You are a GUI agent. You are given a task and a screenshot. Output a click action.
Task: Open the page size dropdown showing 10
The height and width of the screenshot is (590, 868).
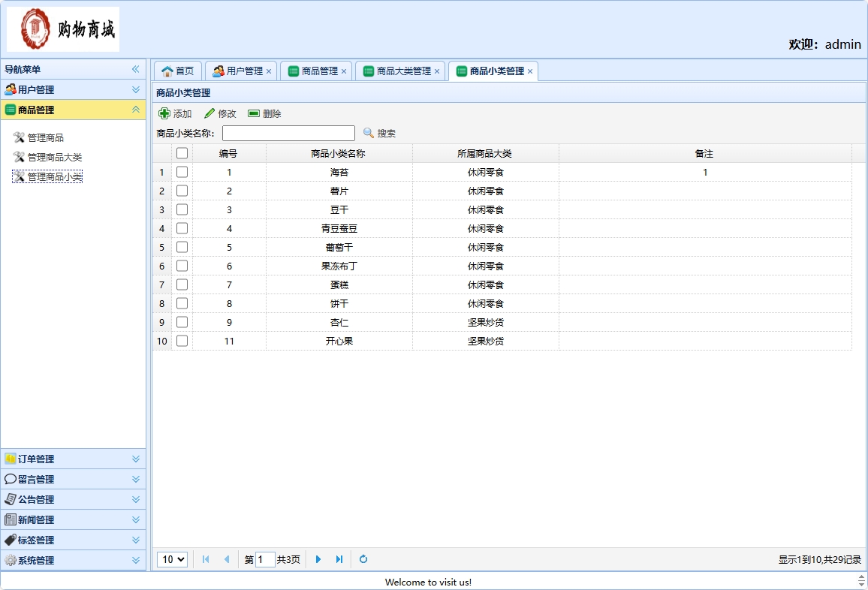[x=172, y=559]
